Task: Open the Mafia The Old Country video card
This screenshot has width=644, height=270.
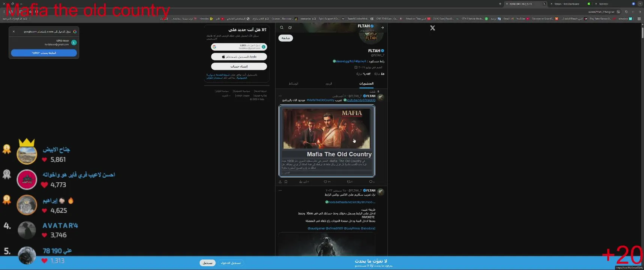Action: pos(327,141)
